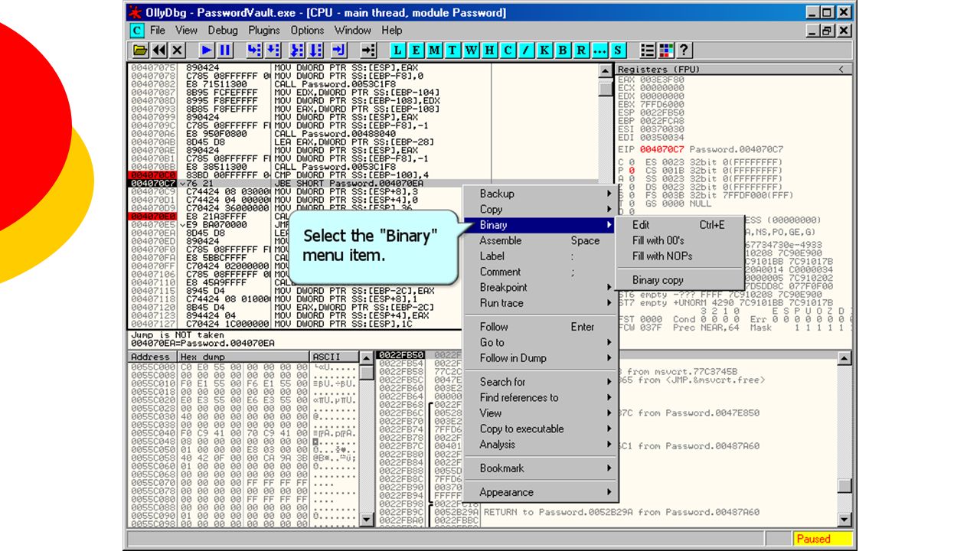Open Source window with S button
Image resolution: width=980 pixels, height=551 pixels.
coord(618,51)
